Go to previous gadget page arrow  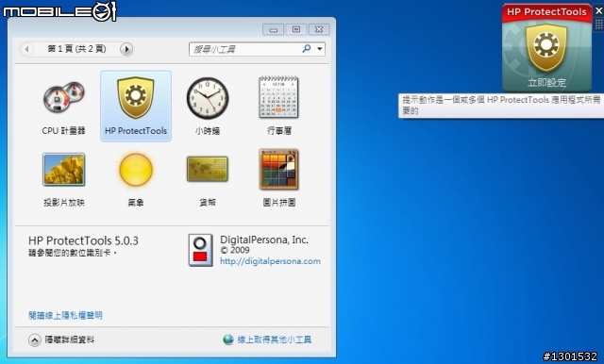tap(26, 49)
